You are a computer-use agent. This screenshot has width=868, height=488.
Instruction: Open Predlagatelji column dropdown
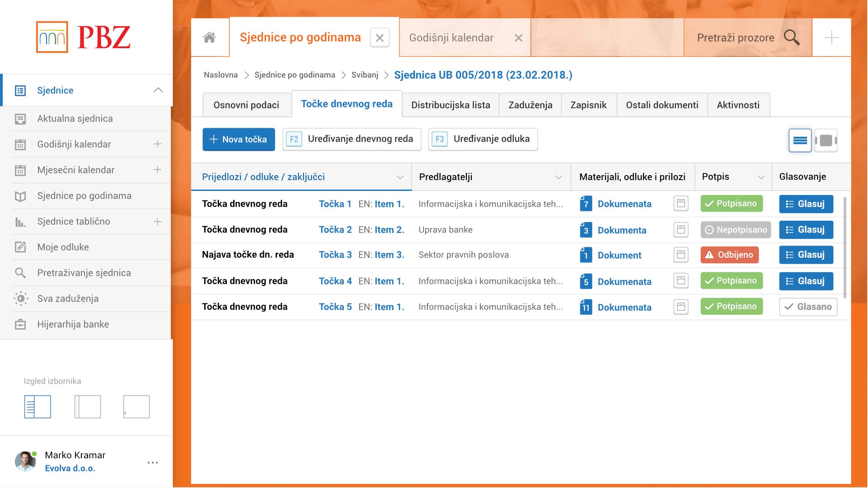click(x=558, y=177)
